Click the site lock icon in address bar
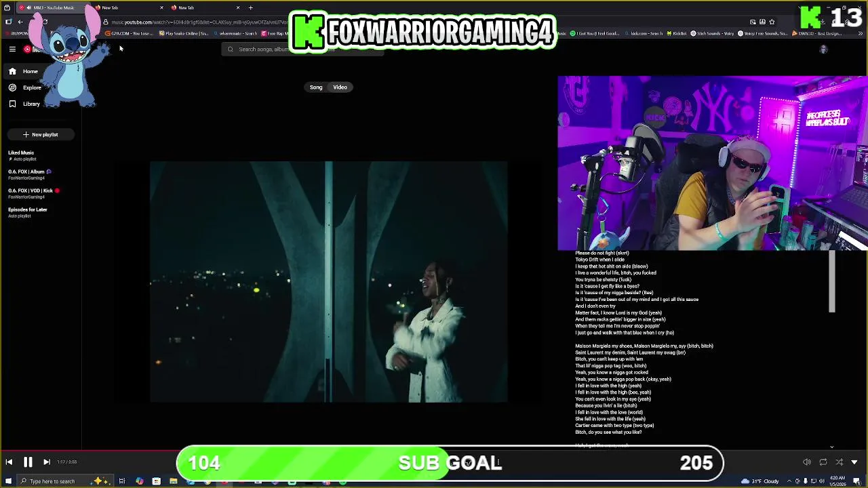The image size is (868, 488). [106, 22]
